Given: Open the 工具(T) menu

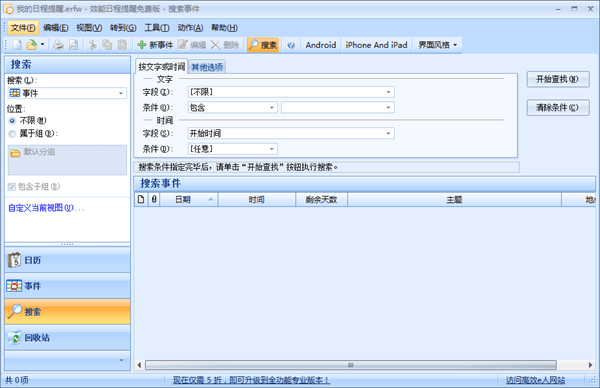Looking at the screenshot, I should coord(157,28).
